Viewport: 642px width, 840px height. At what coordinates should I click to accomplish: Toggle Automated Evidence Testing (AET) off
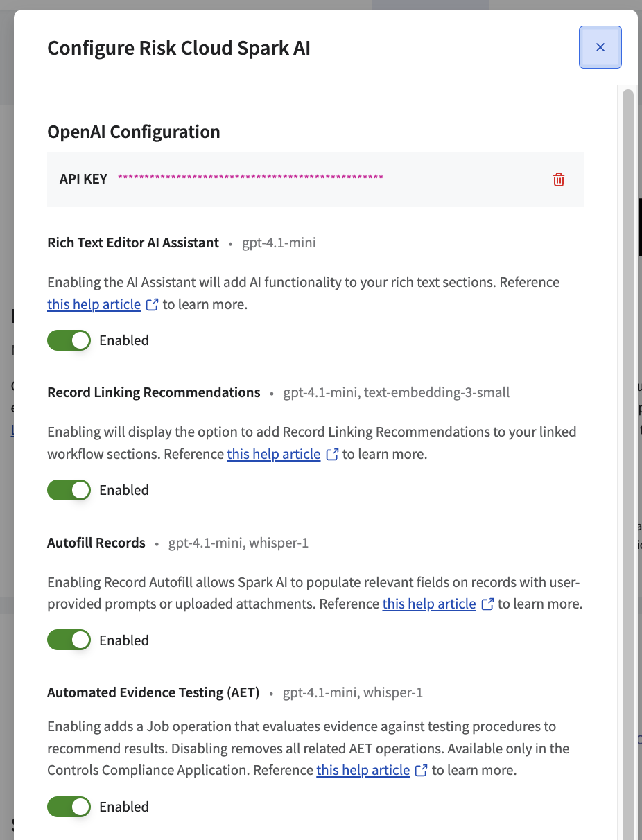[x=69, y=807]
